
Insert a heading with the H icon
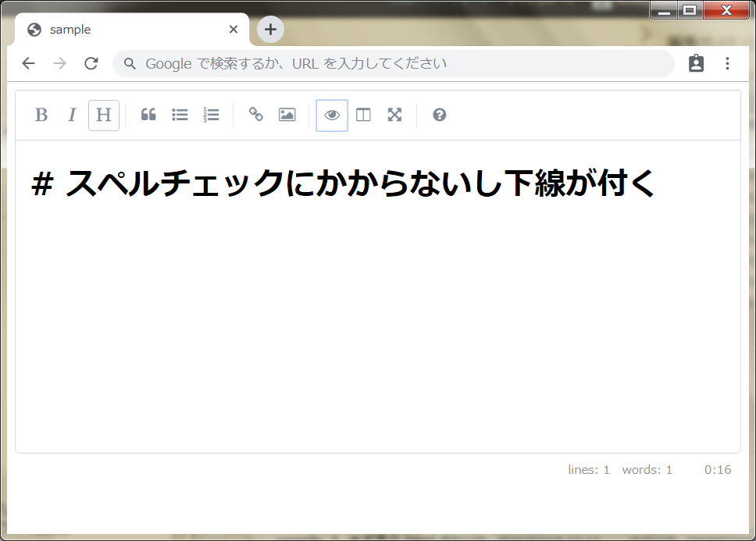[x=103, y=115]
